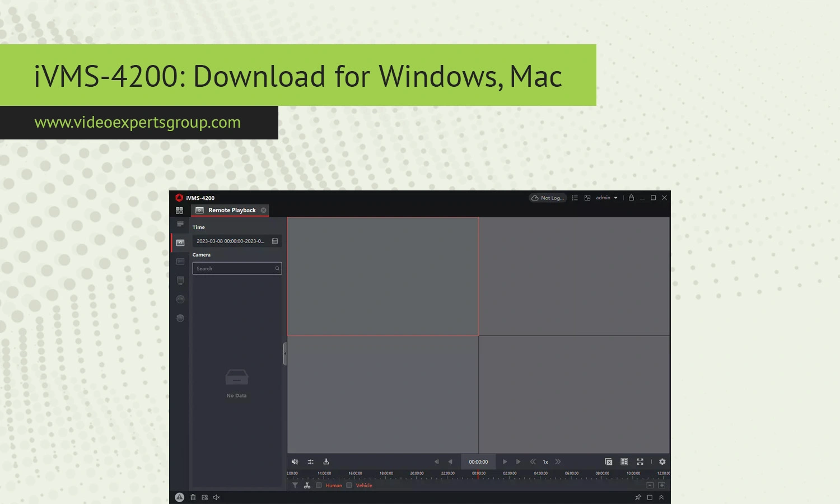Open the admin user dropdown
This screenshot has height=504, width=840.
click(x=606, y=198)
